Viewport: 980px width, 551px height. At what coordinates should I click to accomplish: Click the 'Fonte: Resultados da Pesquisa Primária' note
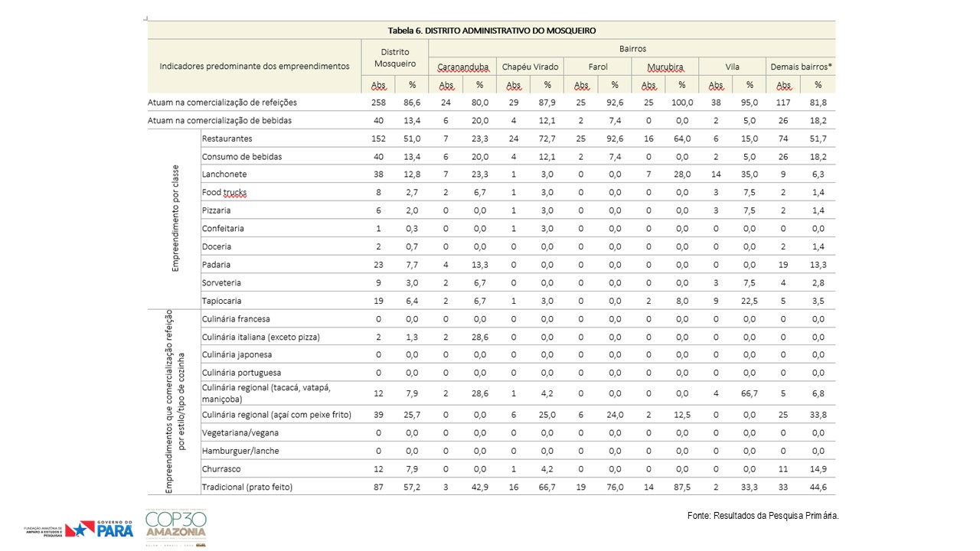pos(763,516)
